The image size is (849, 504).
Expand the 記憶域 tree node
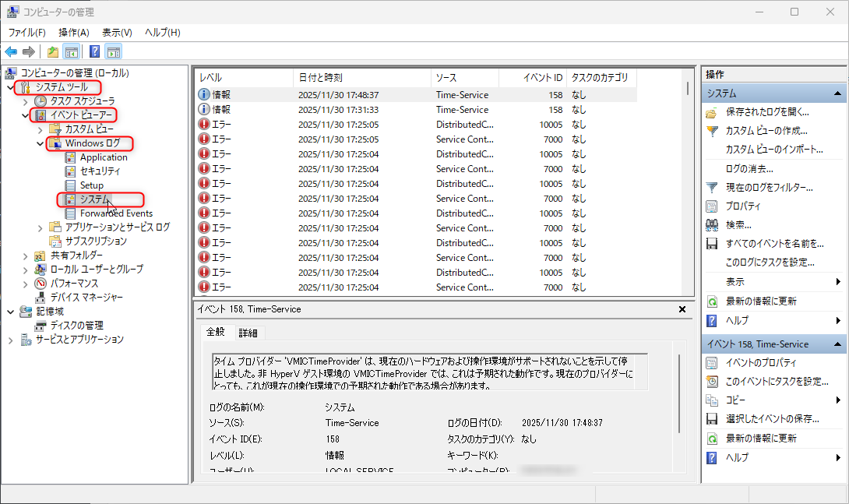10,310
